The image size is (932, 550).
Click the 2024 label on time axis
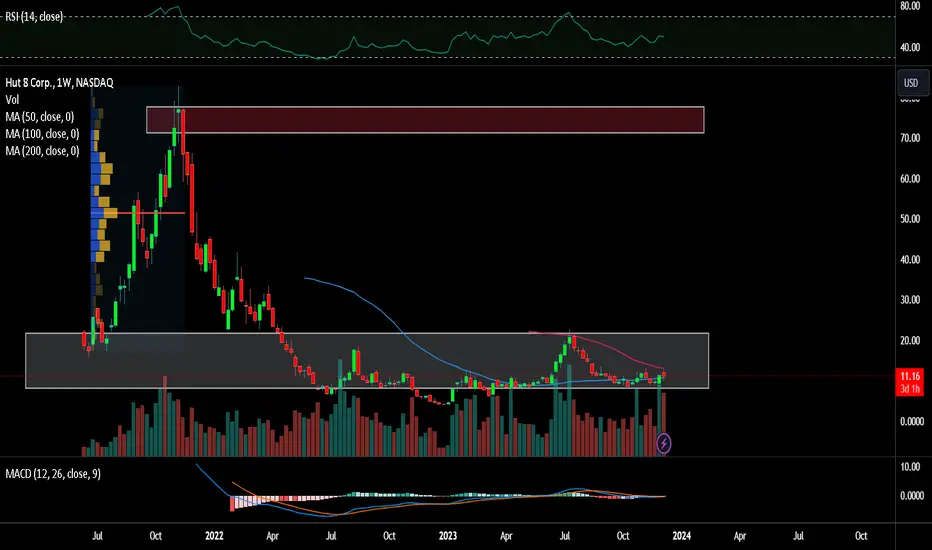pyautogui.click(x=681, y=536)
